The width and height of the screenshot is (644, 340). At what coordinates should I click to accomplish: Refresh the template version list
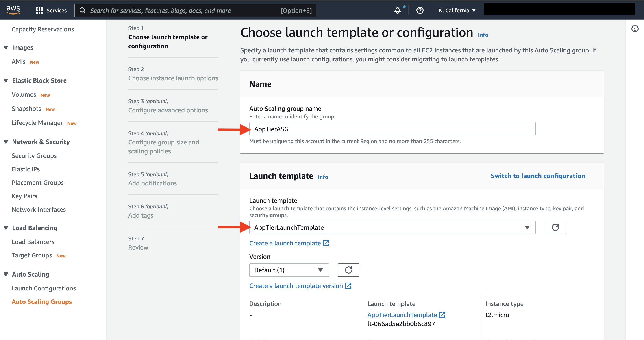(x=348, y=270)
